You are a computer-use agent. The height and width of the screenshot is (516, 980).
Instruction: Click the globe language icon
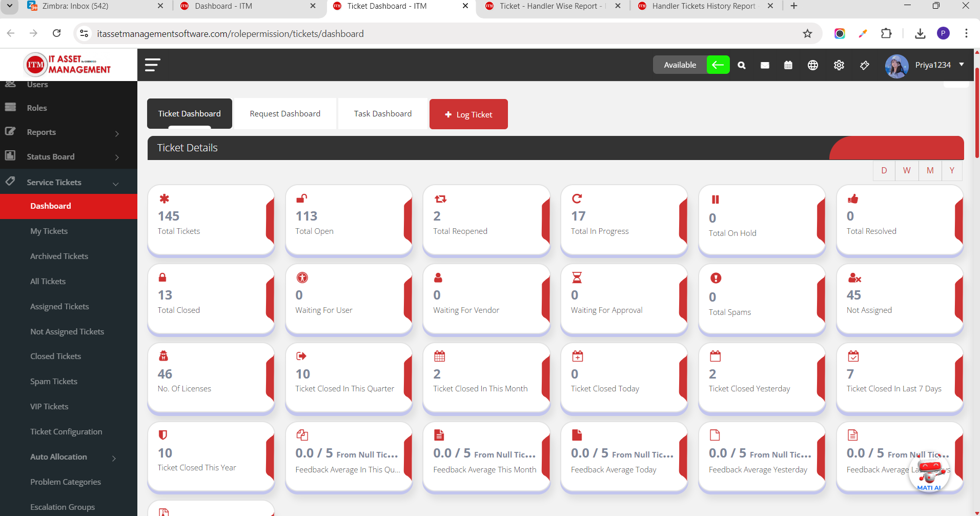pyautogui.click(x=812, y=65)
